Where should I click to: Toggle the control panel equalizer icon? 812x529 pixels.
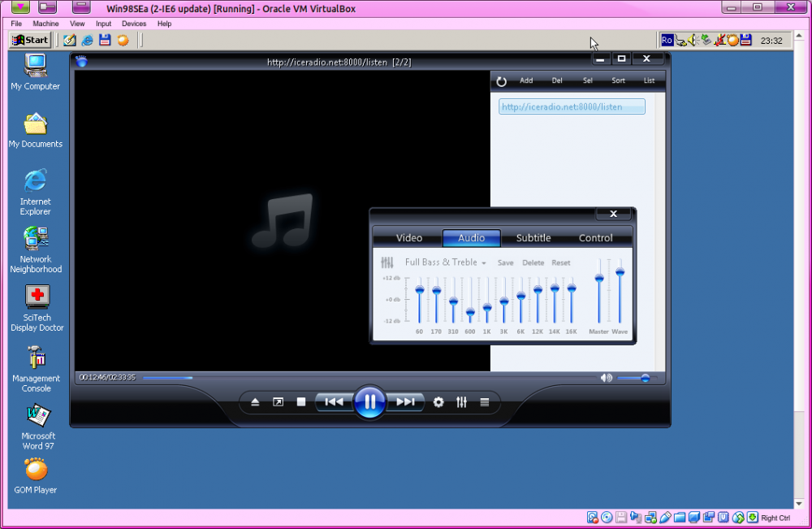461,402
